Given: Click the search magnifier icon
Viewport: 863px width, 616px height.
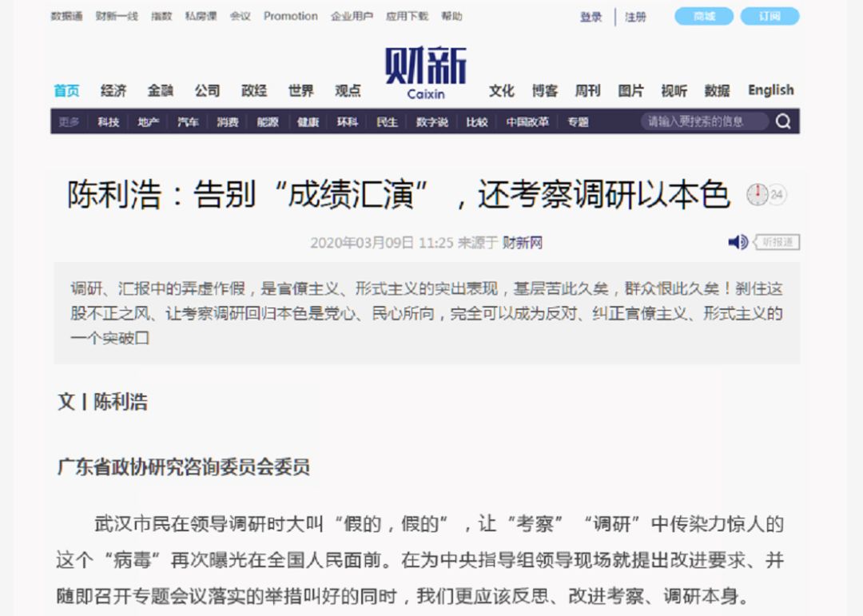Looking at the screenshot, I should [783, 121].
